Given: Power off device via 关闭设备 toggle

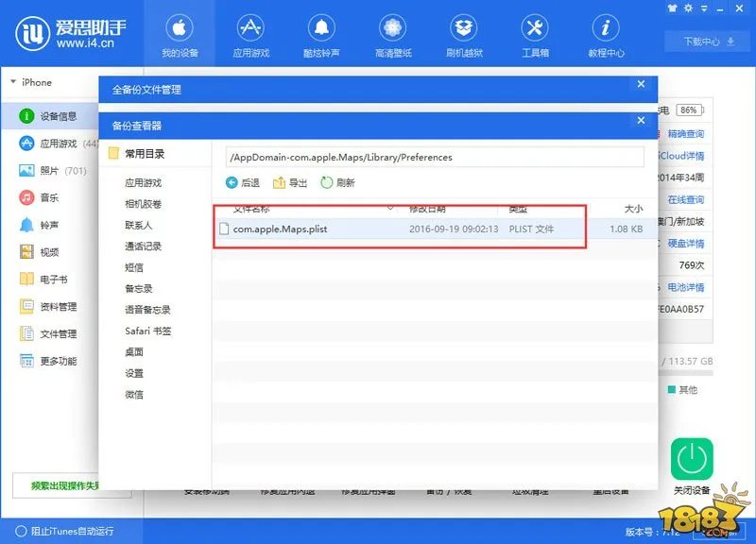Looking at the screenshot, I should tap(693, 460).
